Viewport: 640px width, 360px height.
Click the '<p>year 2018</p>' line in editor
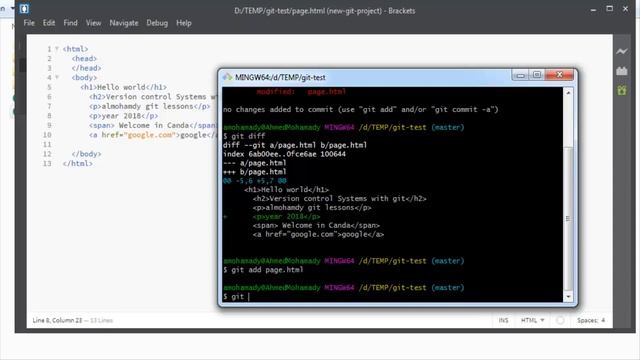(124, 116)
